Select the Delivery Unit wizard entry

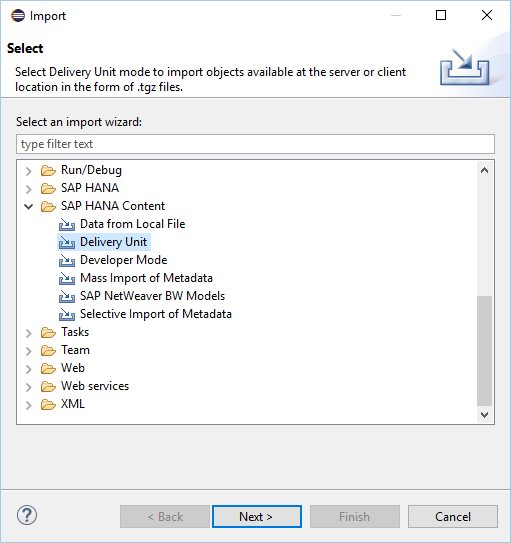point(114,242)
